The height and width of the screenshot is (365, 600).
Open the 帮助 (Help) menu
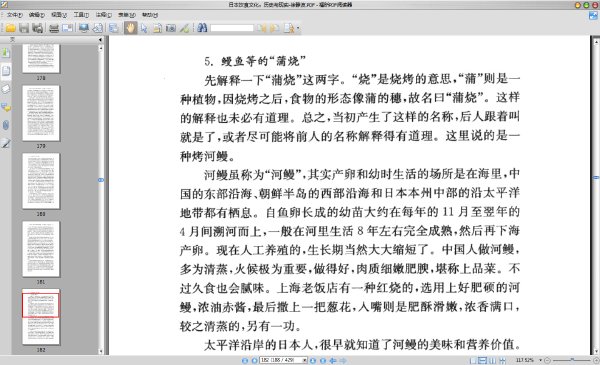[x=150, y=15]
